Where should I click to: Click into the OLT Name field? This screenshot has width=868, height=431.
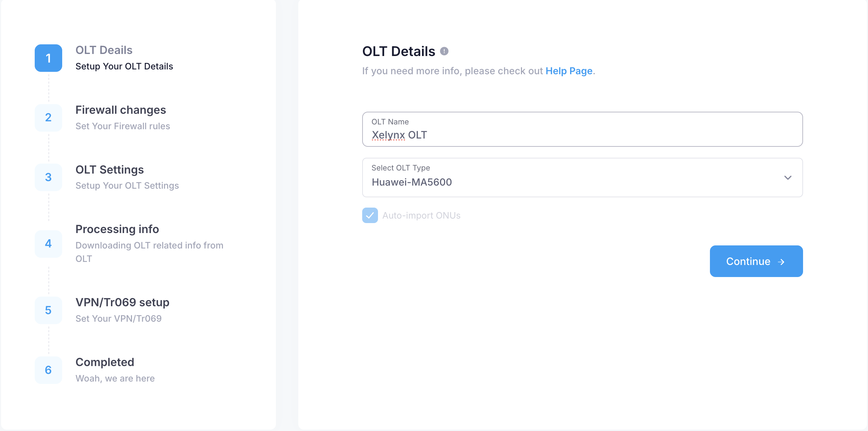click(582, 135)
